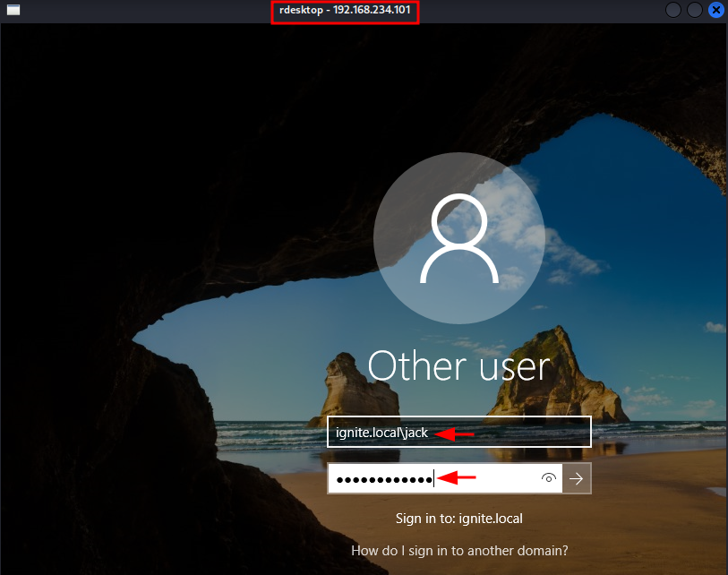
Task: Click the username field containing ignite.local\jack
Action: [x=459, y=432]
